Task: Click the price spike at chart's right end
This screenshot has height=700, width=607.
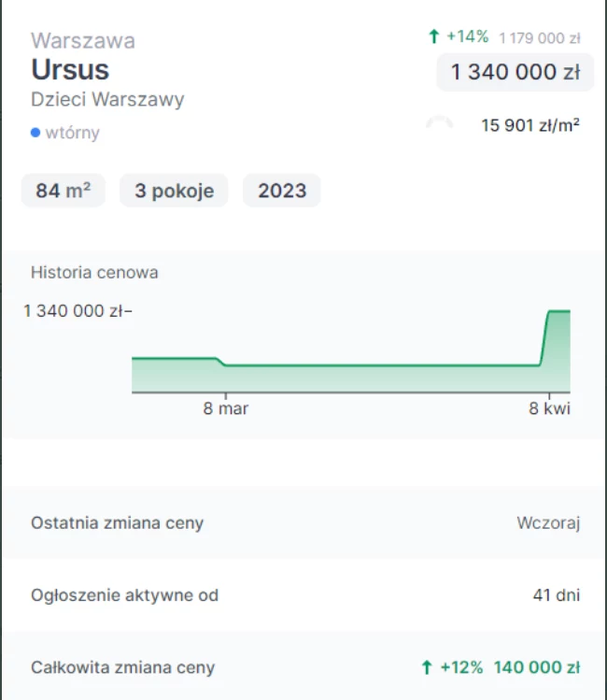Action: [557, 313]
